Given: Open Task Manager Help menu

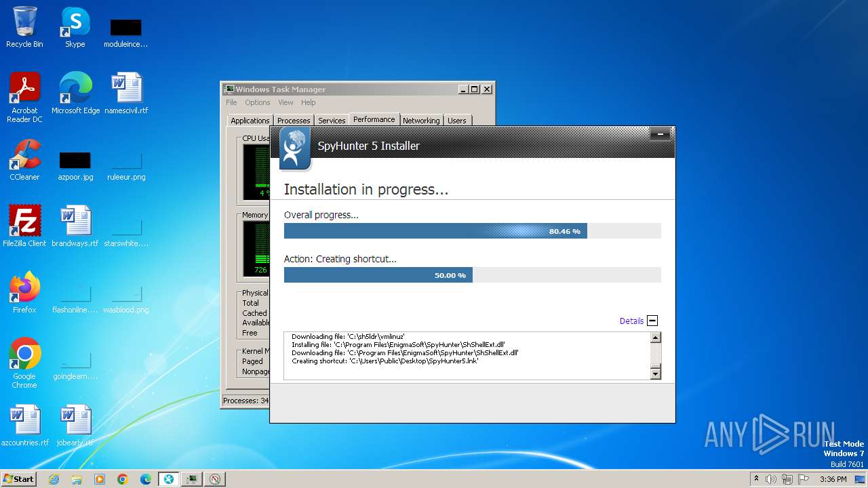Looking at the screenshot, I should [309, 102].
